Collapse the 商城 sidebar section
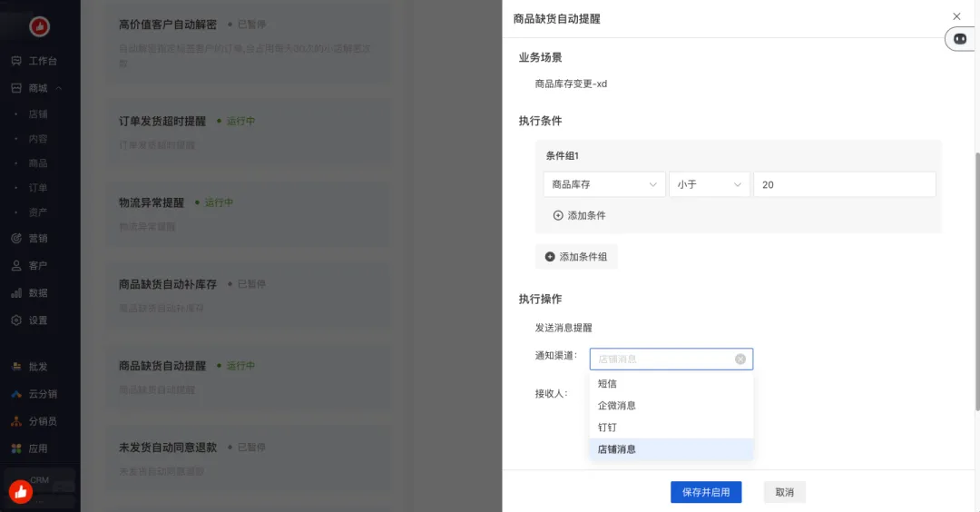980x512 pixels. [59, 88]
